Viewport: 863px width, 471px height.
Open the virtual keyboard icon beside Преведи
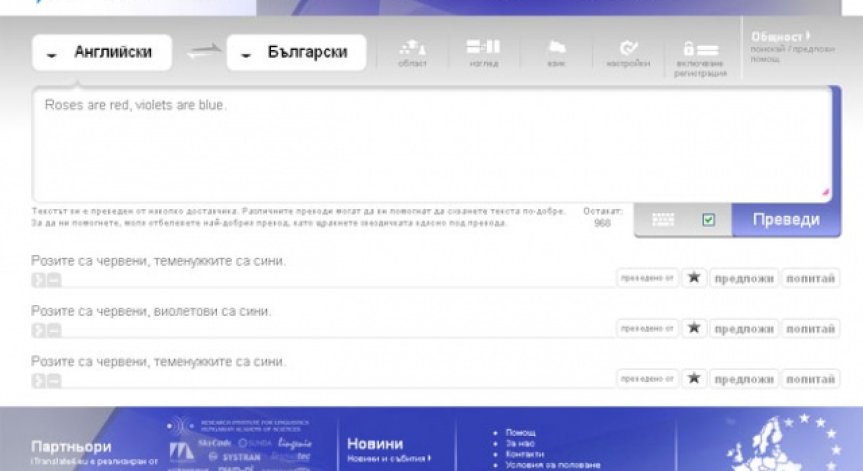coord(663,220)
